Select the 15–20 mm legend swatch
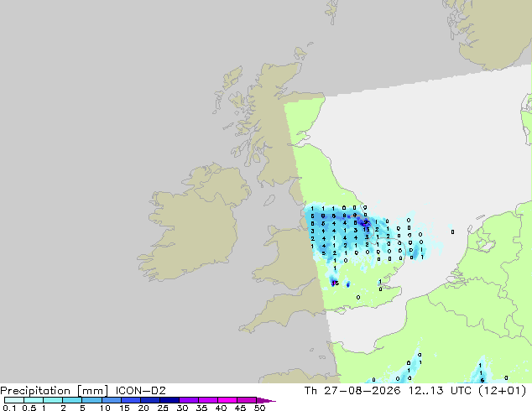Viewport: 532px width, 411px height. point(131,400)
